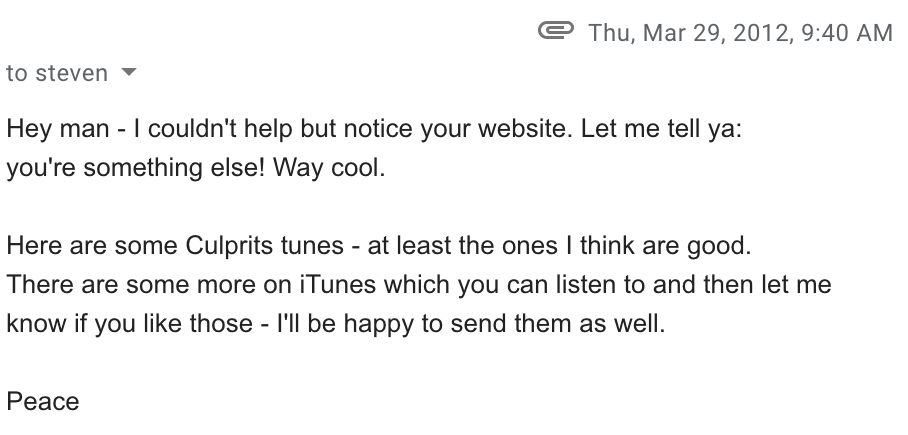
Task: Click 'you're something else!' text
Action: (x=136, y=168)
